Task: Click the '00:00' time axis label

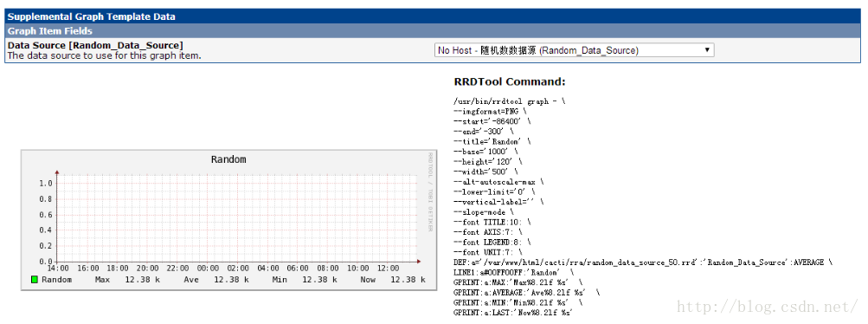Action: click(x=208, y=268)
